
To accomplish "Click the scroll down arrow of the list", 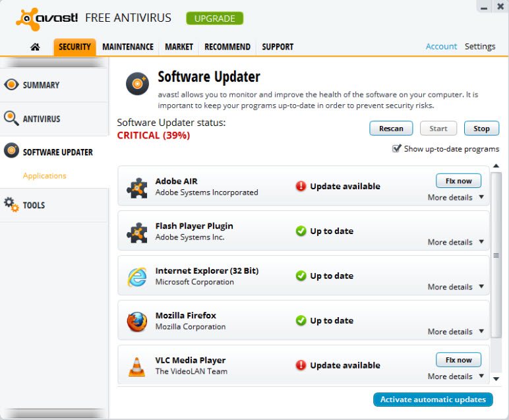I will [x=496, y=378].
